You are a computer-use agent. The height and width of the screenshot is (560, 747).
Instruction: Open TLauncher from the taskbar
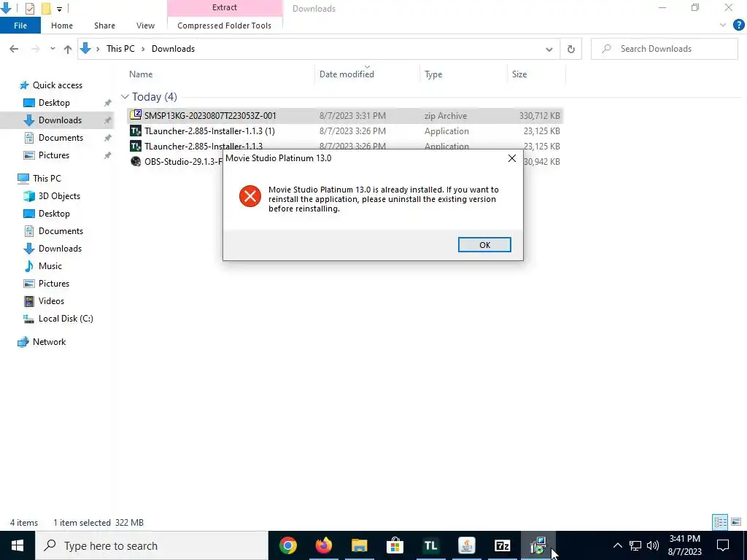point(430,545)
